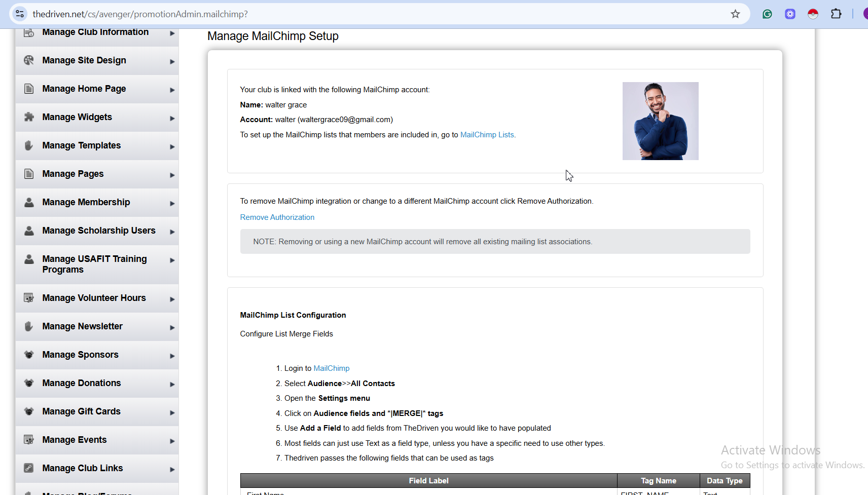Open the MailChimp login link in step 1

click(x=332, y=368)
